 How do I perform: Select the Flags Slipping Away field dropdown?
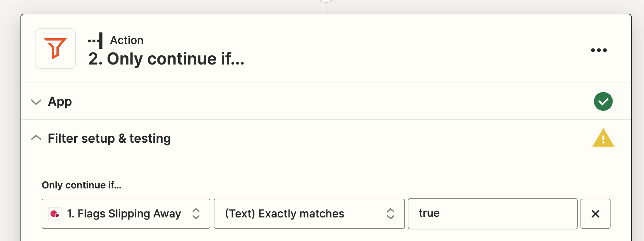(123, 214)
